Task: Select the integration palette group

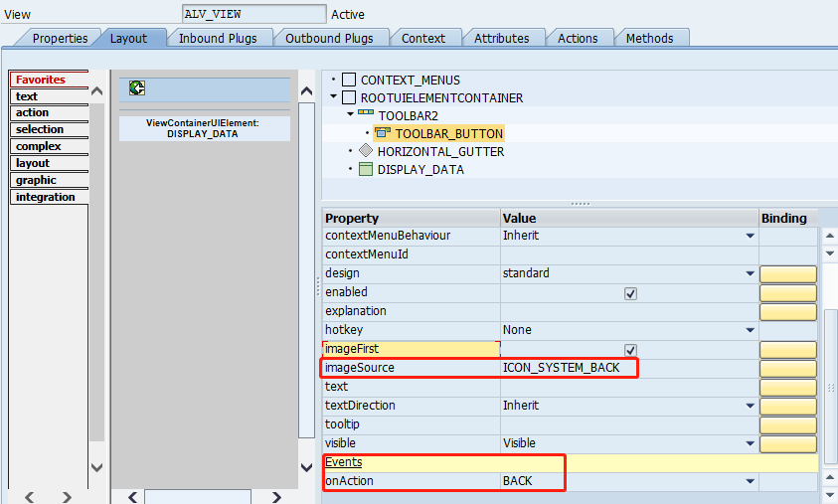Action: [x=49, y=197]
